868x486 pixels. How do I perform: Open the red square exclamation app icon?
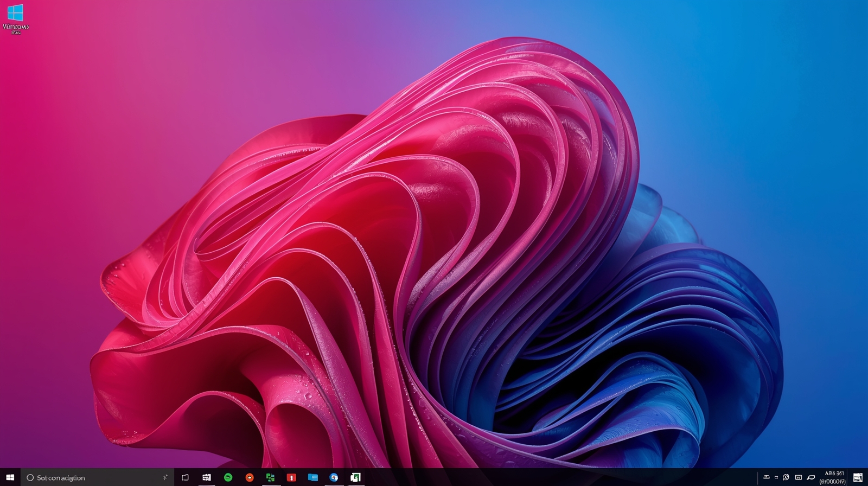click(x=291, y=477)
